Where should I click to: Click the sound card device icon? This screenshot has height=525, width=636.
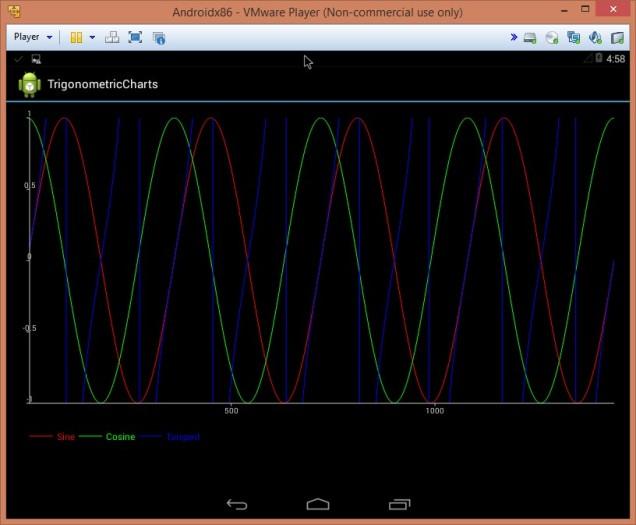(x=595, y=37)
